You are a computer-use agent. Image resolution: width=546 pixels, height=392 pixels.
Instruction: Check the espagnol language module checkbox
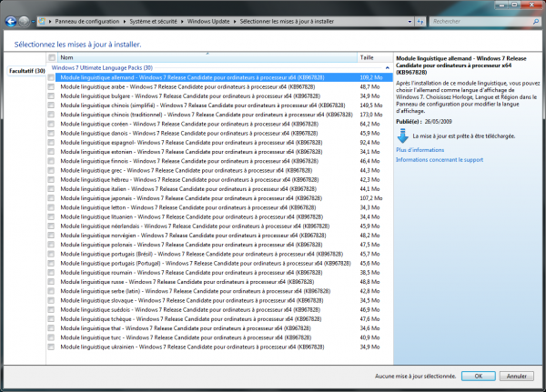pos(51,143)
